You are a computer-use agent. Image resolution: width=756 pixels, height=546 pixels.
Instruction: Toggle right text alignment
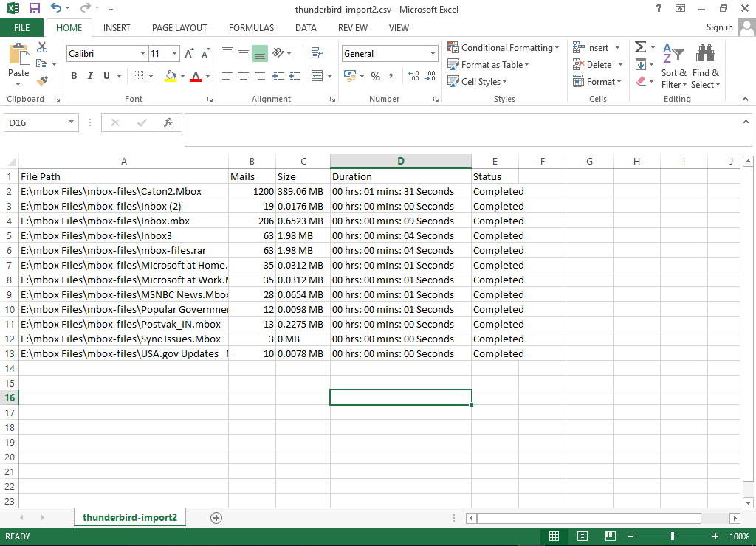pos(260,76)
